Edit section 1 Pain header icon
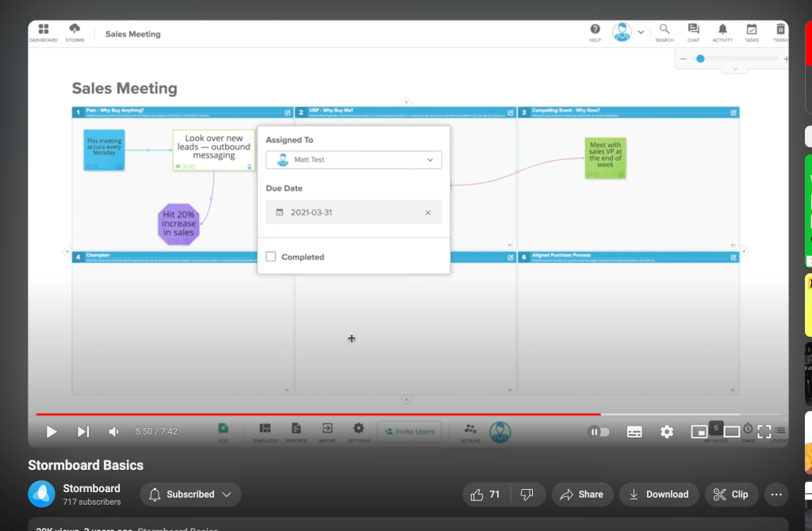This screenshot has width=812, height=531. click(x=287, y=113)
